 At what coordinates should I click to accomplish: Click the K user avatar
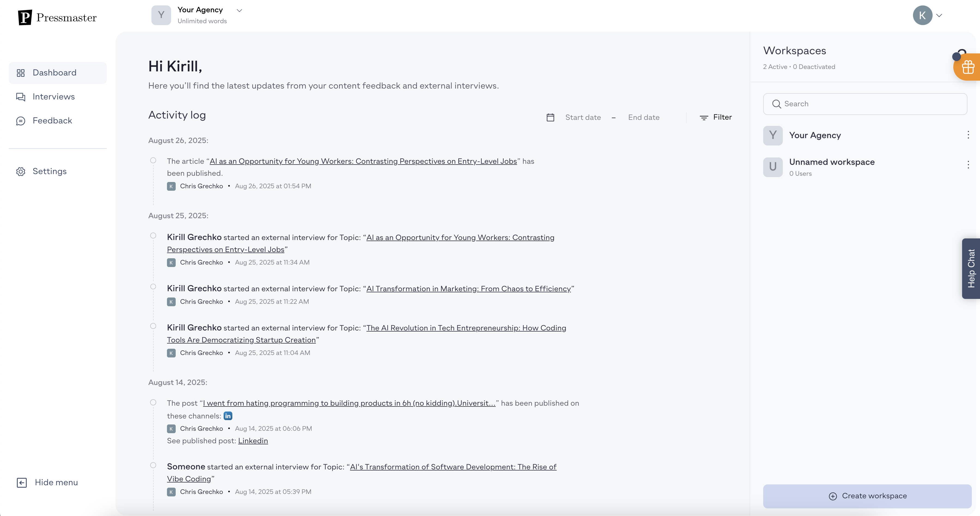922,16
